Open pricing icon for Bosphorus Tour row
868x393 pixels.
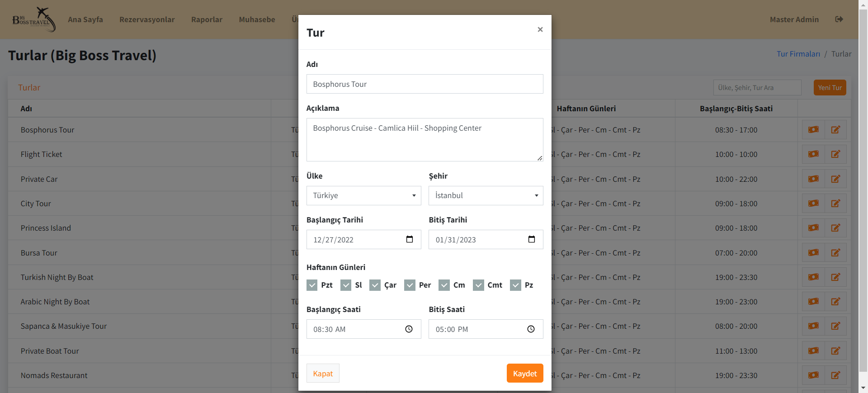813,130
